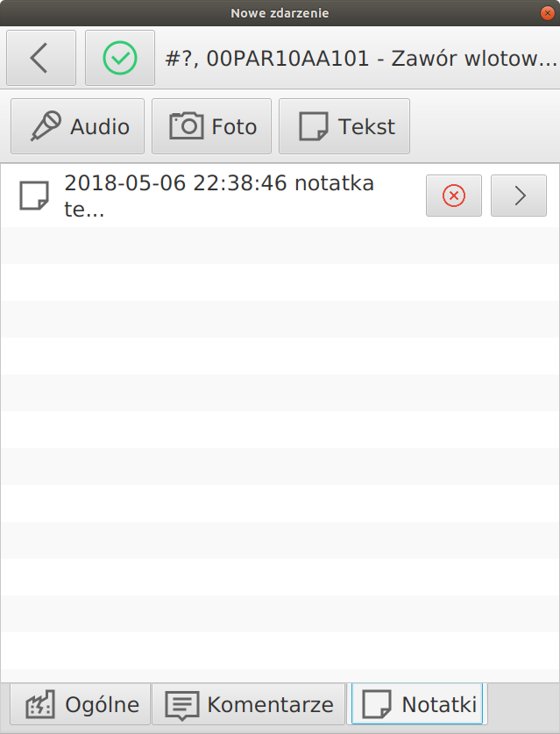The width and height of the screenshot is (560, 734).
Task: Close the Nowe zdarzenie window
Action: (547, 12)
